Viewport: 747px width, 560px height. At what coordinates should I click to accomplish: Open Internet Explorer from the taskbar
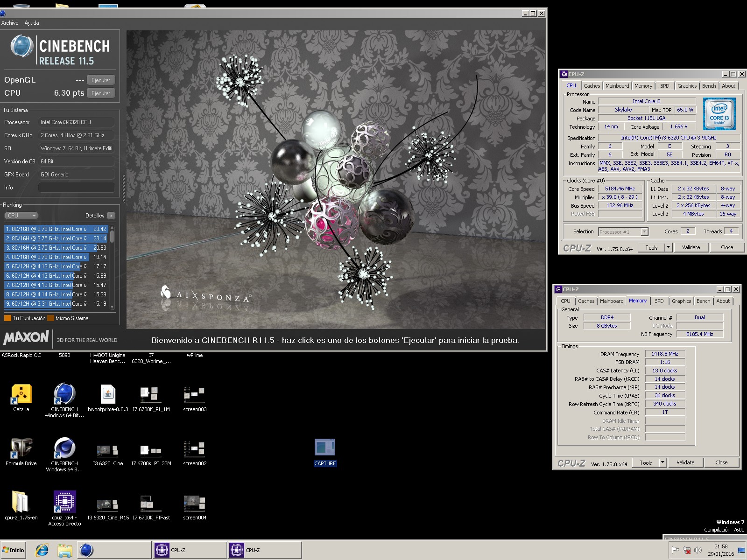tap(42, 550)
